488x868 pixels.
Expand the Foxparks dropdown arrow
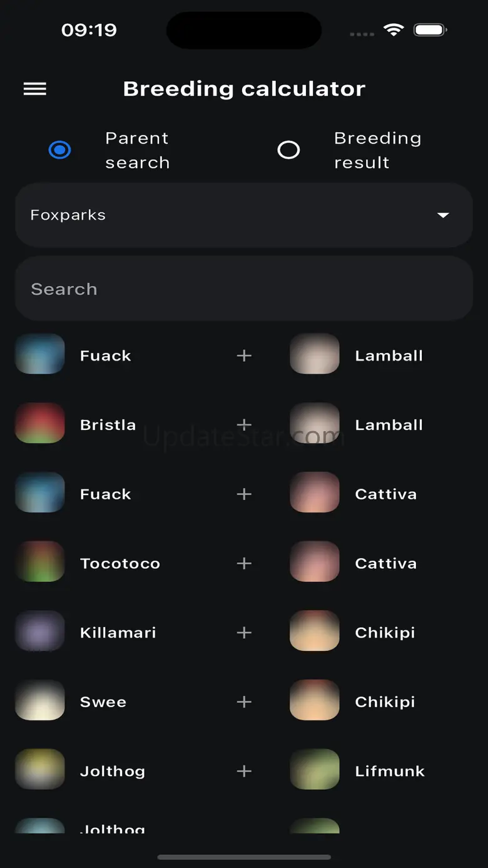(x=443, y=215)
